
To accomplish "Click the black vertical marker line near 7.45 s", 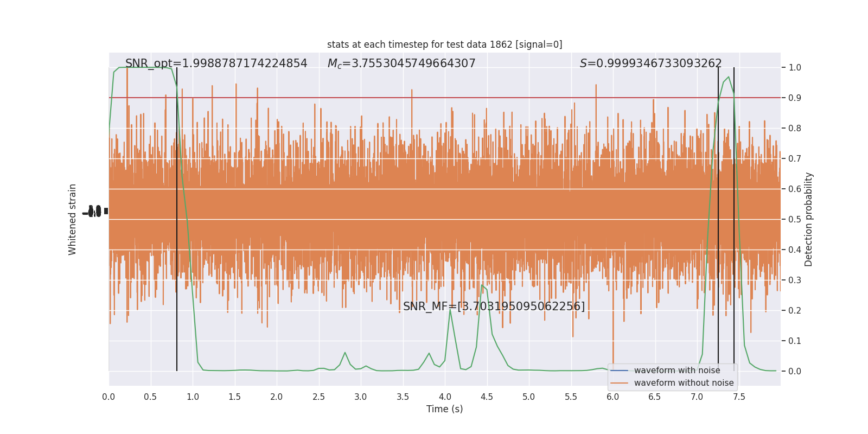I will tap(734, 219).
